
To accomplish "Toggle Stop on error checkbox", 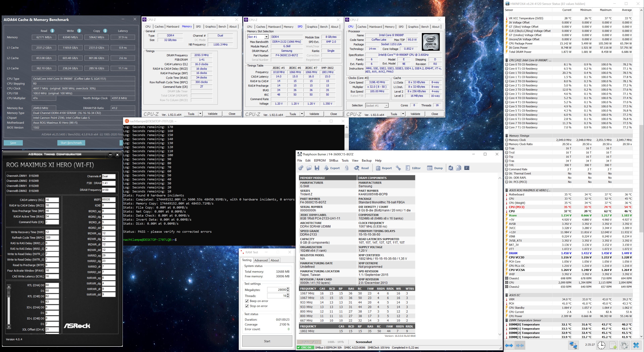I will click(x=247, y=306).
